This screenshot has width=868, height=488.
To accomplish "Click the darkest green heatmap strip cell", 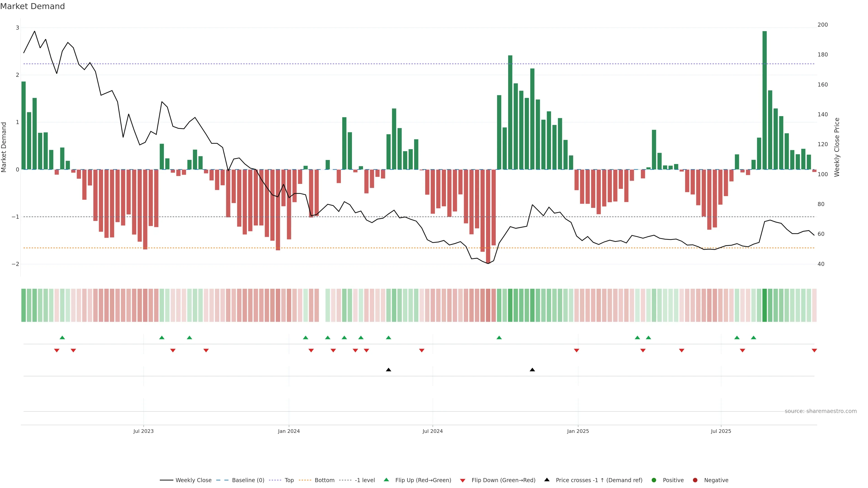I will click(x=764, y=305).
